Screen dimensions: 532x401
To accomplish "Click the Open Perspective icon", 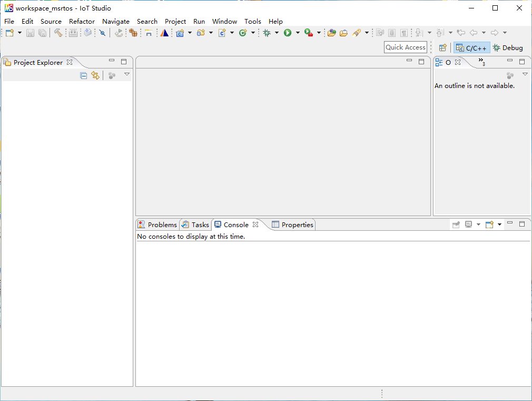I will click(x=442, y=48).
